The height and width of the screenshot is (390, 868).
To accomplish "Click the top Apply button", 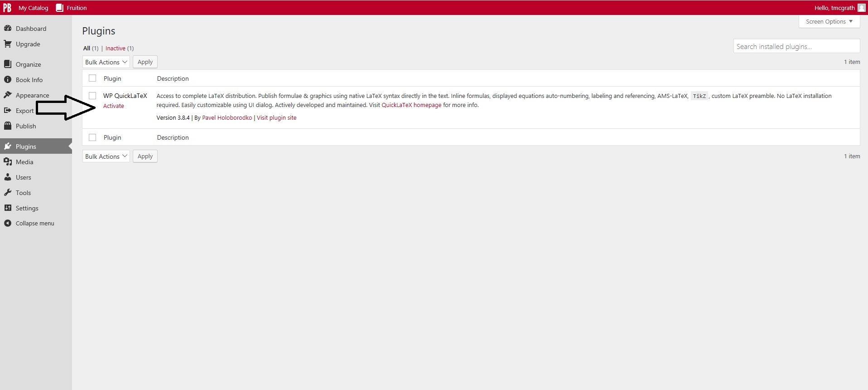I will [x=145, y=62].
